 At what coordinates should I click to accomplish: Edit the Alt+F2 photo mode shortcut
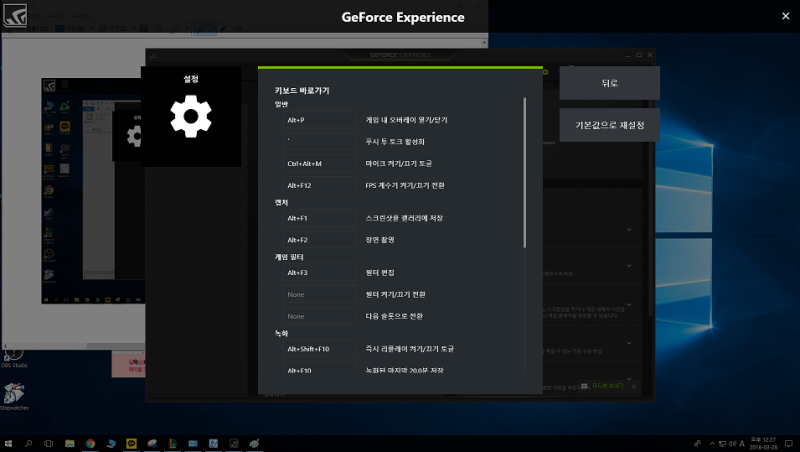319,240
